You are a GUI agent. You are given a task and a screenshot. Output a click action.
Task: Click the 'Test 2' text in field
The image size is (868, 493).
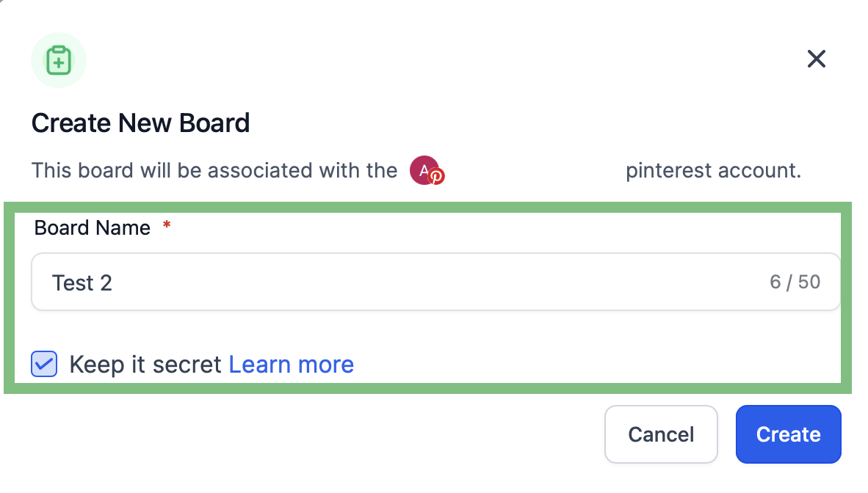(x=82, y=282)
